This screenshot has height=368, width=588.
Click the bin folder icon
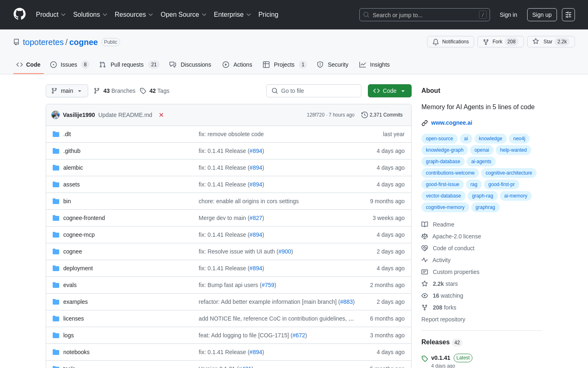coord(56,201)
